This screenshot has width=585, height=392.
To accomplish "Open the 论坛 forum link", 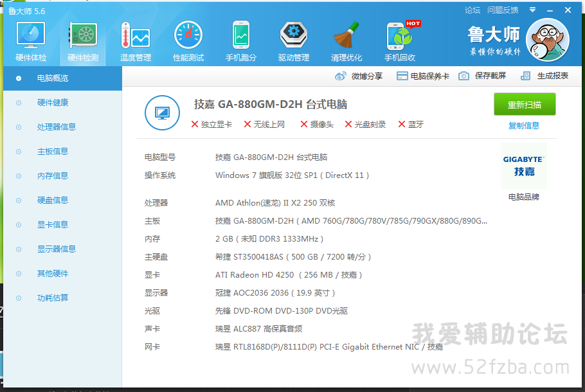I will 473,10.
